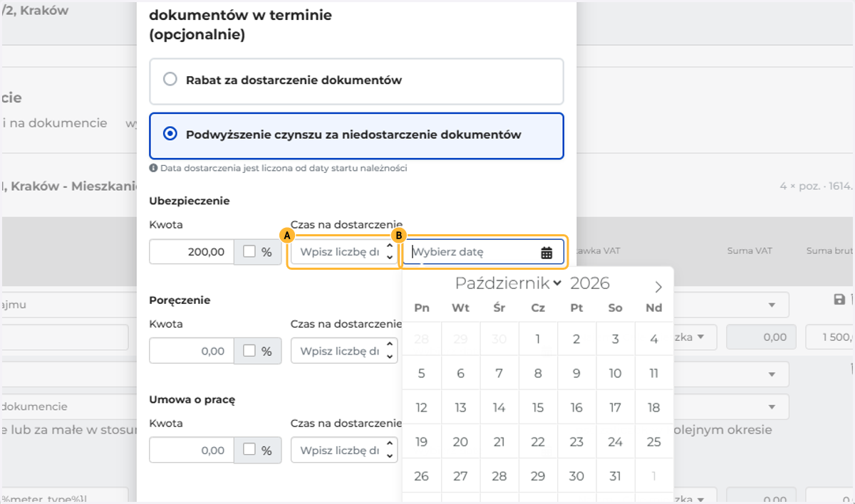Pick October 16 in the calendar
This screenshot has height=504, width=855.
point(576,408)
